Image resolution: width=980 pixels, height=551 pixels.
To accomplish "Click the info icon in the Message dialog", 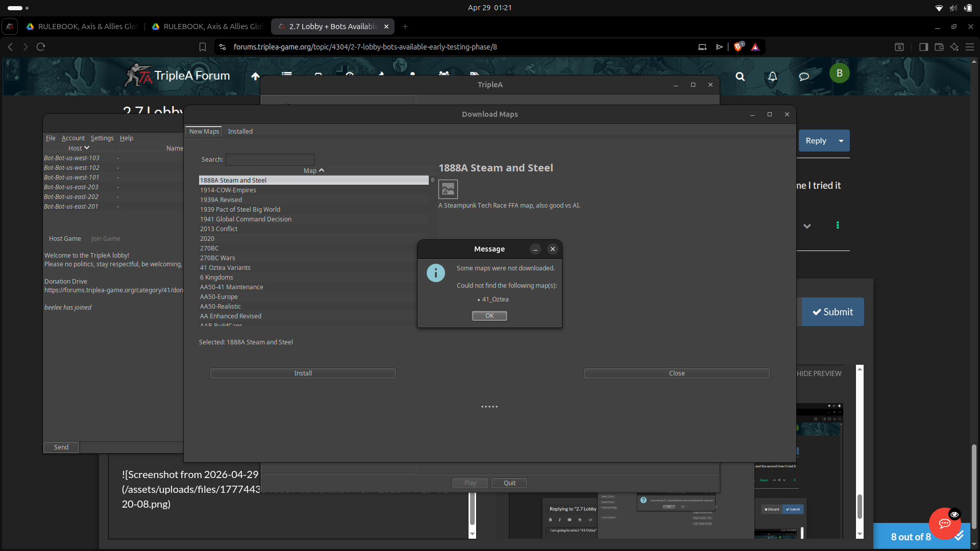I will (x=435, y=273).
